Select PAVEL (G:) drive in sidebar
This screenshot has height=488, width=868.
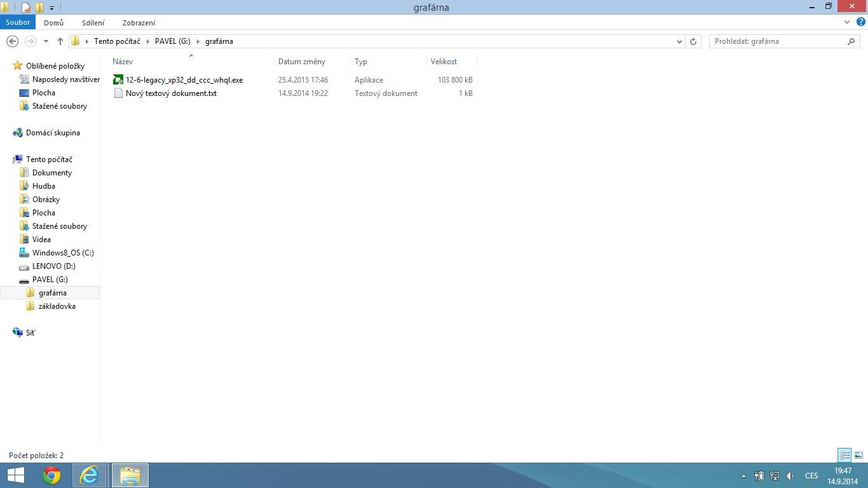point(50,280)
